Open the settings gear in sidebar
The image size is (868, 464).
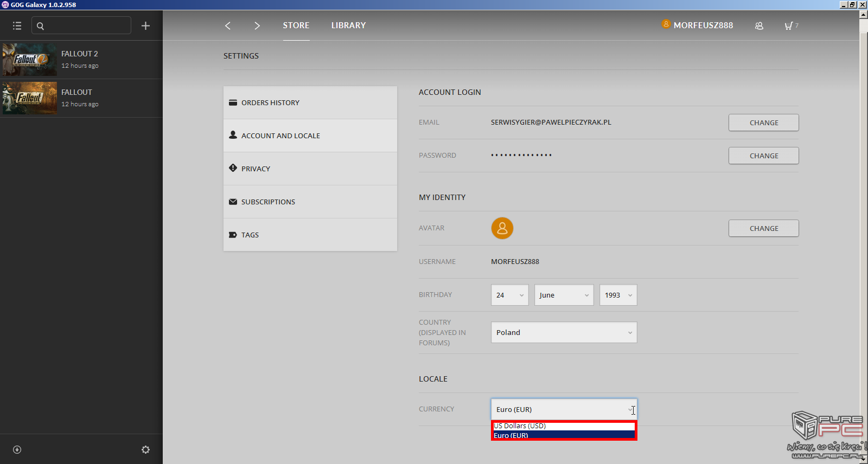(x=145, y=449)
